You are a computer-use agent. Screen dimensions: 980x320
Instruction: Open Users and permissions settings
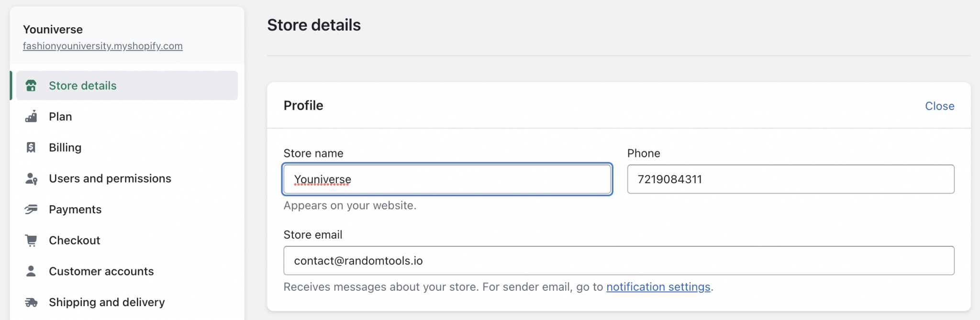(x=110, y=178)
